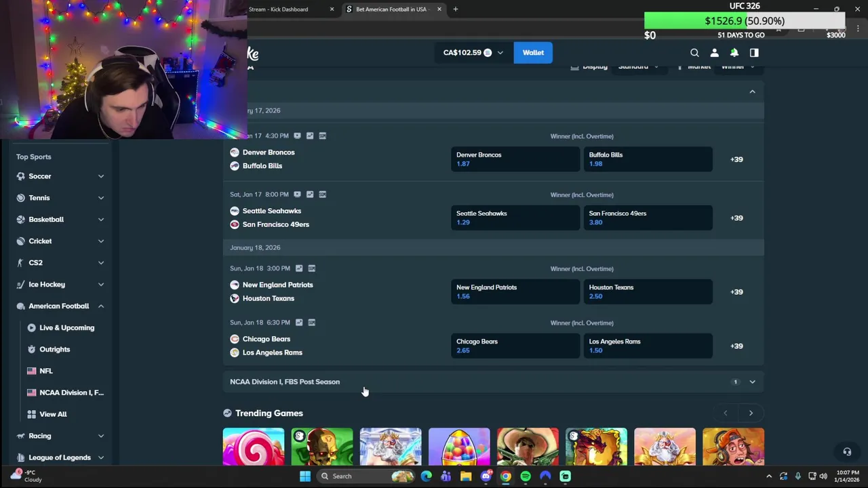Expand the Soccer sidebar chevron
Image resolution: width=868 pixels, height=488 pixels.
point(100,176)
